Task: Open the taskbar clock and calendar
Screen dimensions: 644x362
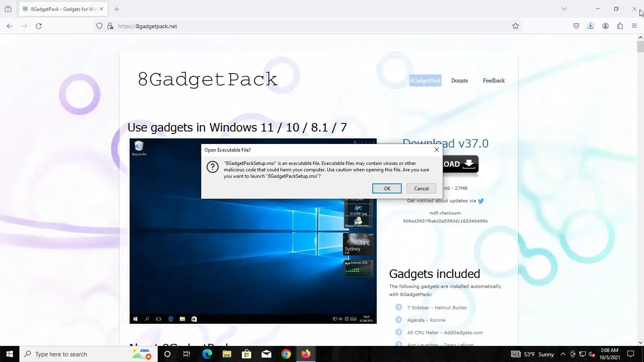Action: [x=609, y=354]
